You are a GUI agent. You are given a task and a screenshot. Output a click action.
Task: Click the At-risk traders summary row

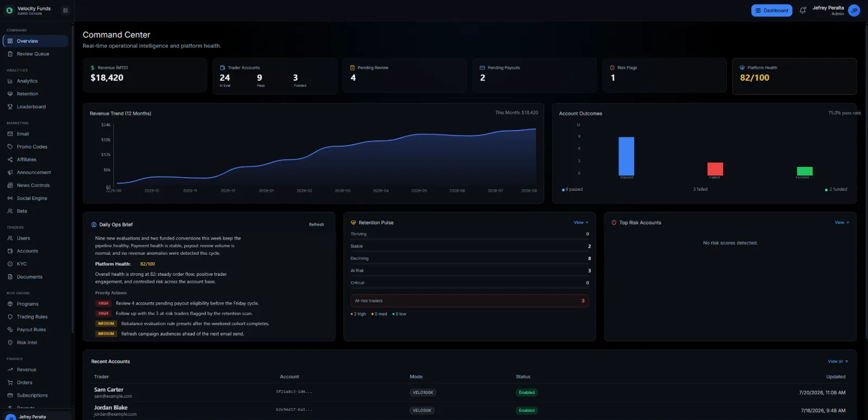click(x=469, y=301)
